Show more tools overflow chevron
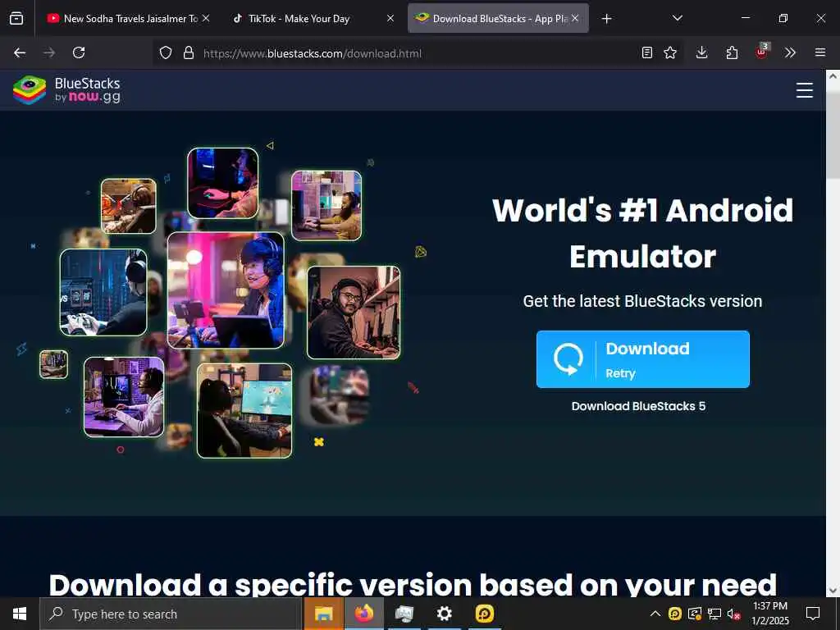Screen dimensions: 840x630 tap(790, 52)
